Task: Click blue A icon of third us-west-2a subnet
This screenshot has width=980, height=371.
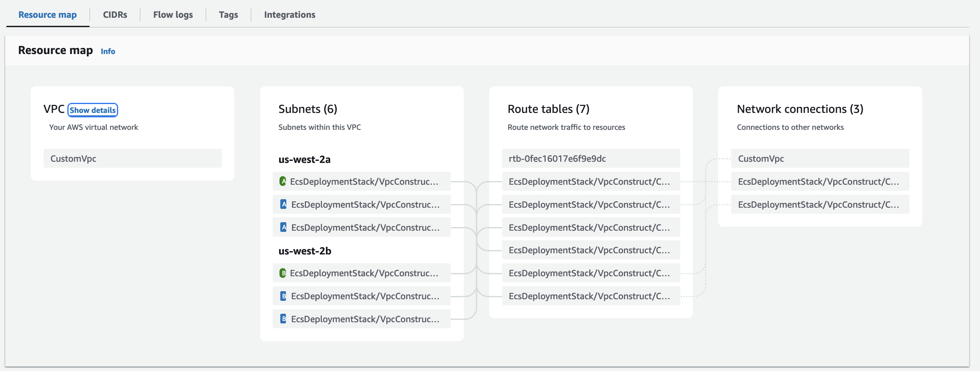Action: [x=284, y=227]
